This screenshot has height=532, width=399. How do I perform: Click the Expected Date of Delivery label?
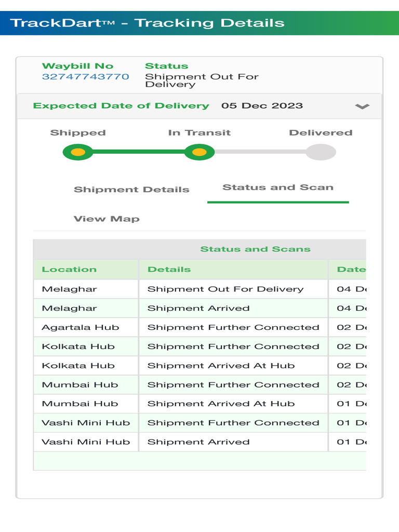[x=121, y=106]
